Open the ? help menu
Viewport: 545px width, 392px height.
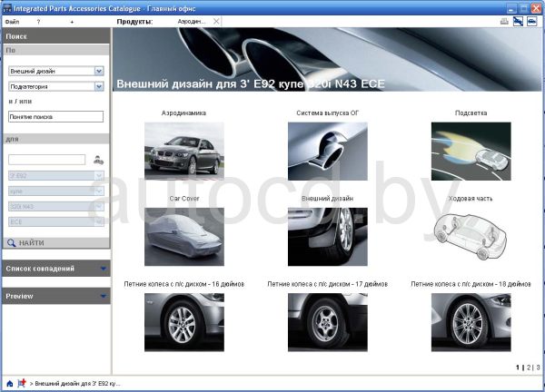point(38,22)
